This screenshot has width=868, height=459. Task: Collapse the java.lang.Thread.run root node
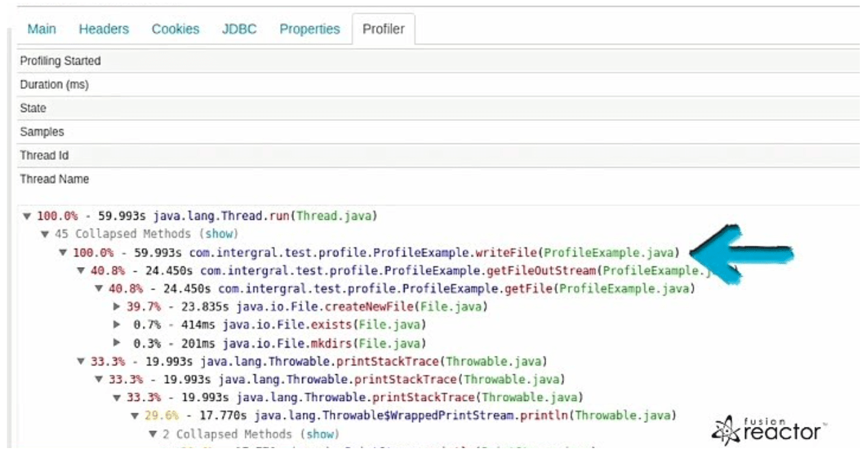pyautogui.click(x=27, y=217)
